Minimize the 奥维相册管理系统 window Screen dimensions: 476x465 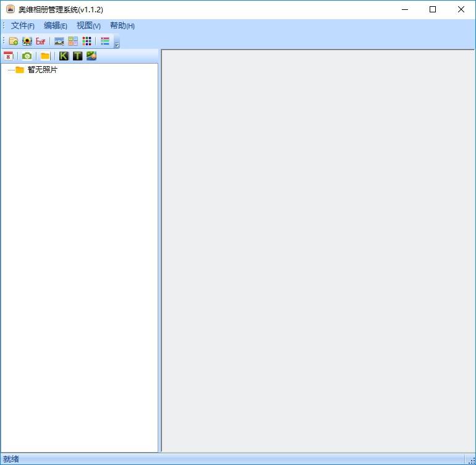[405, 9]
